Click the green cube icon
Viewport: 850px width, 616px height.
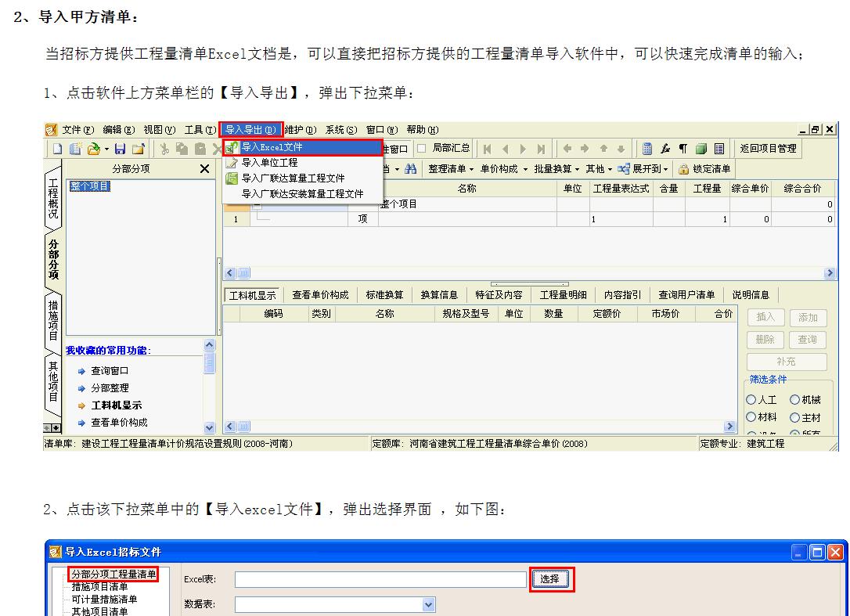pyautogui.click(x=701, y=149)
